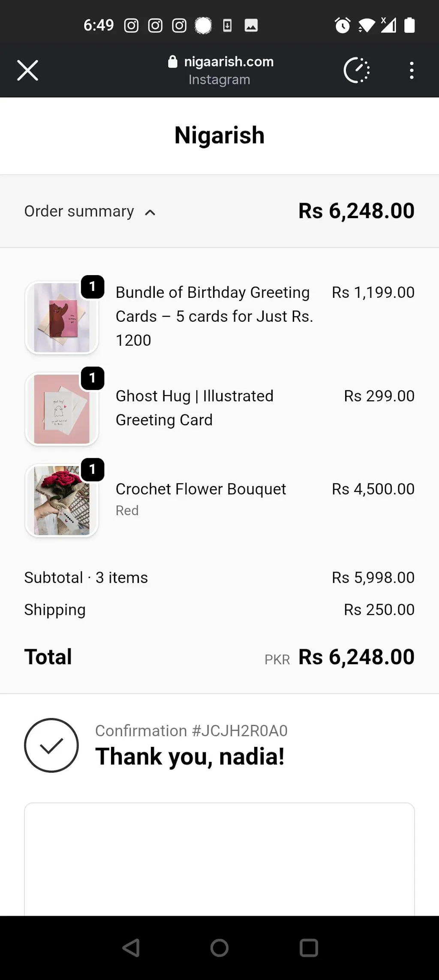Tap the padlock icon beside nigaarish.com

(173, 62)
